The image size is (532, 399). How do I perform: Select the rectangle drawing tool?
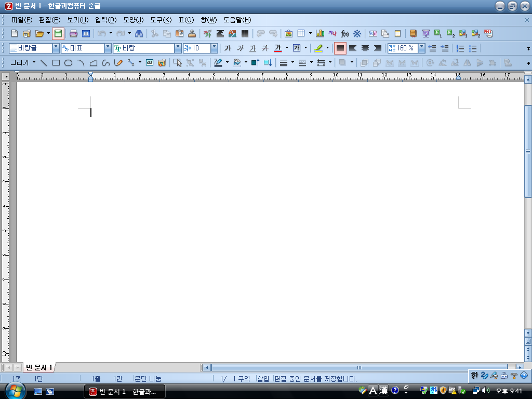56,62
